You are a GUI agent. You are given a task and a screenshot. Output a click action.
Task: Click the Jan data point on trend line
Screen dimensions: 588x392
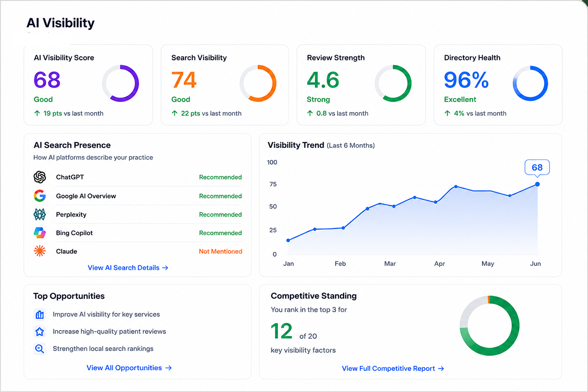point(288,240)
